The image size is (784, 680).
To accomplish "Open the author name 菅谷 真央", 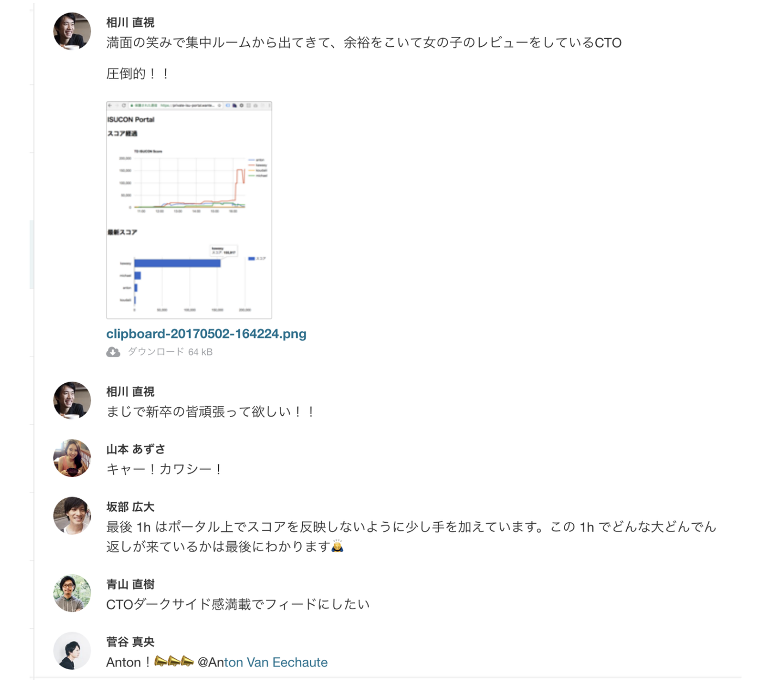I will (x=130, y=642).
